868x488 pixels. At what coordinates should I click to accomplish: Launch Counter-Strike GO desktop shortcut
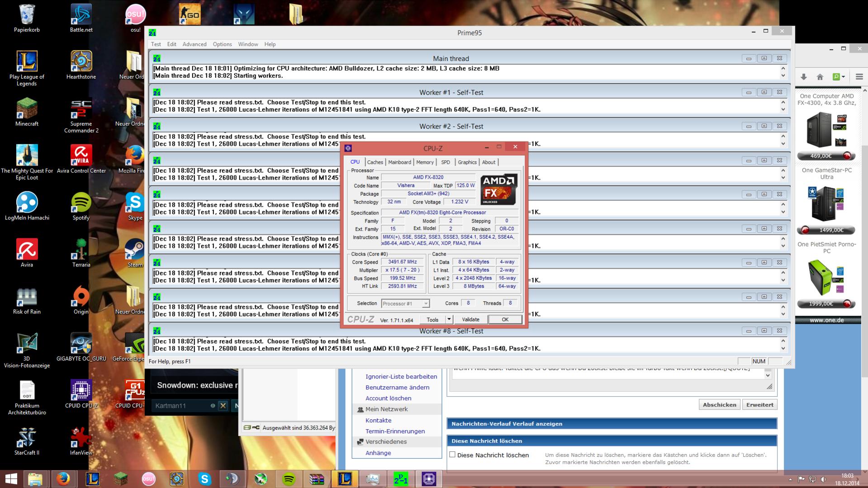[x=190, y=14]
